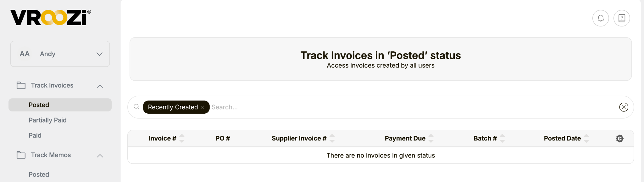Open the help guide icon
Viewport: 644px width, 182px height.
pos(622,18)
